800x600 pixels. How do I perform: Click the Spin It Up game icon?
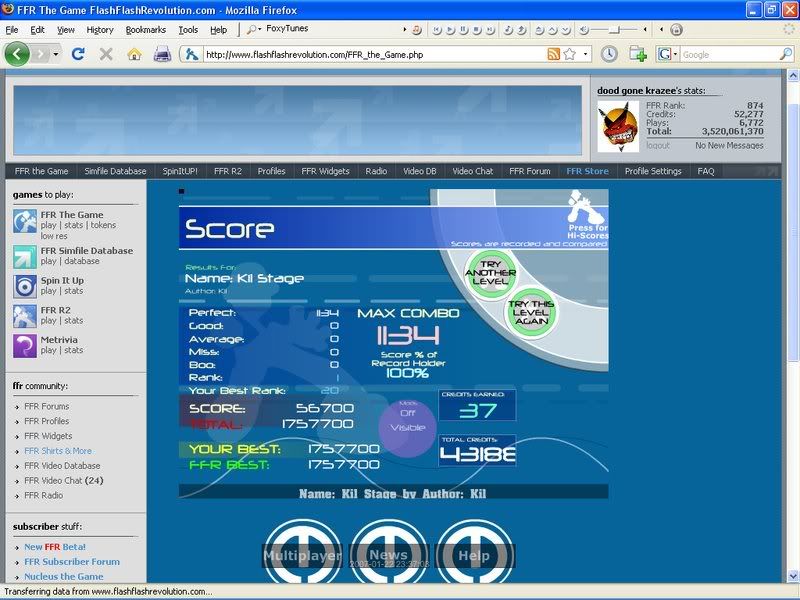25,286
